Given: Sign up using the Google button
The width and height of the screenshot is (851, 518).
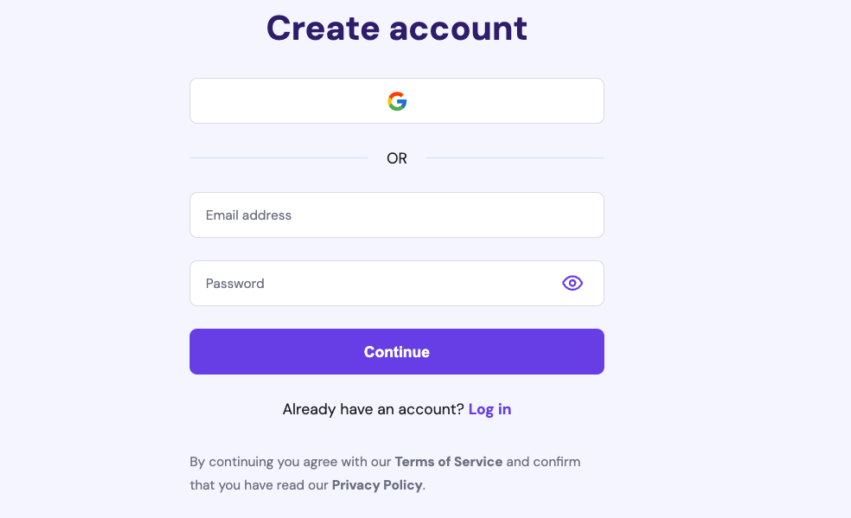Looking at the screenshot, I should coord(397,101).
